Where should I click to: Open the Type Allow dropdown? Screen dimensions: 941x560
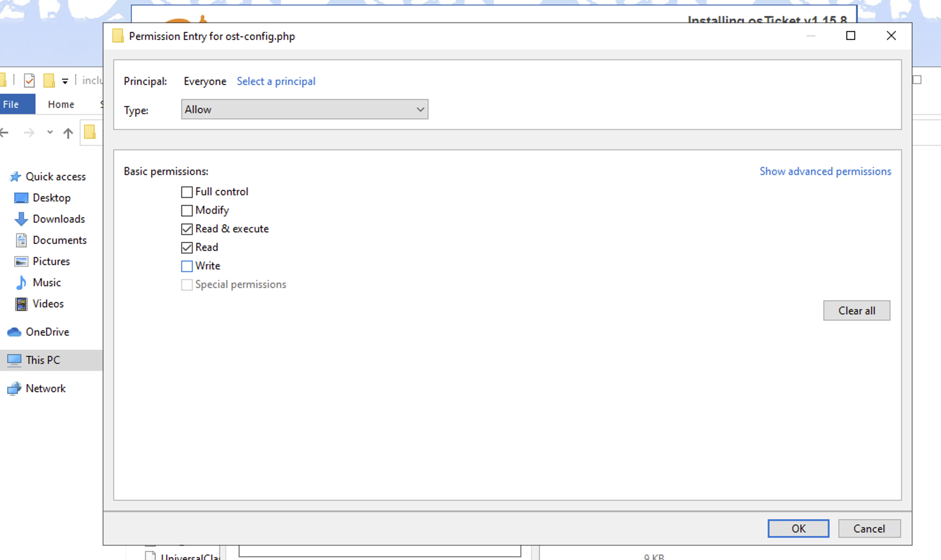[304, 110]
